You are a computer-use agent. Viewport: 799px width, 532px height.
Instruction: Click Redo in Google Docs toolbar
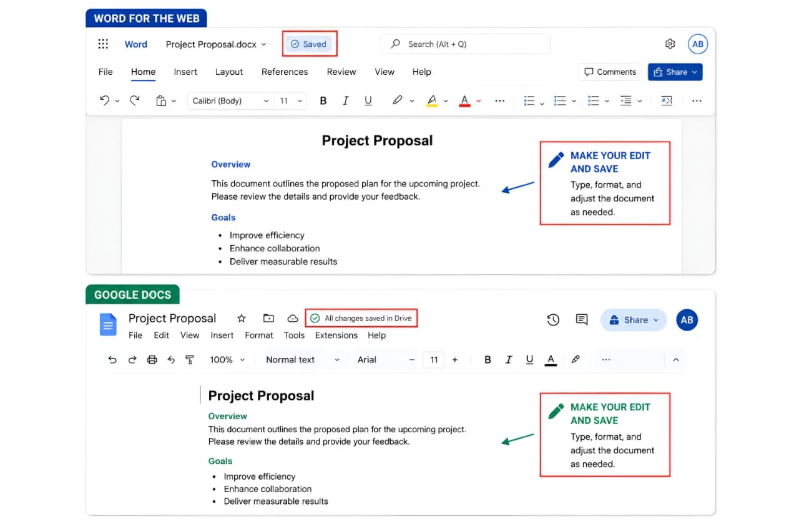[132, 360]
